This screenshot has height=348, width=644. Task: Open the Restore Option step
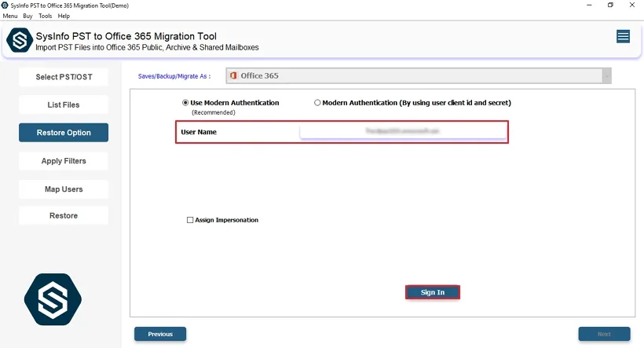click(x=64, y=133)
